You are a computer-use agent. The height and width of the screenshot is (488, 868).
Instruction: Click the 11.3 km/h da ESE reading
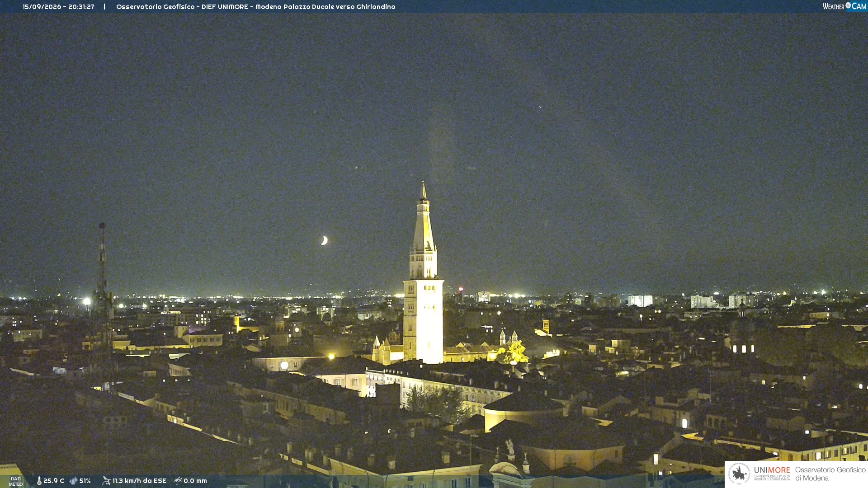tap(139, 481)
